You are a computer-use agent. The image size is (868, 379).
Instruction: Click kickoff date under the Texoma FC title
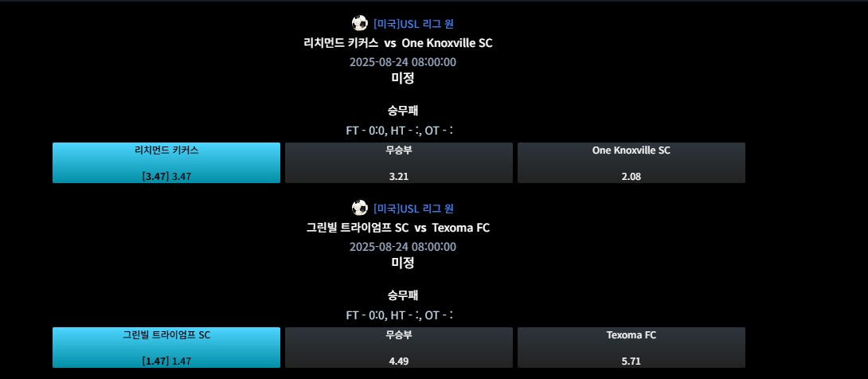point(402,247)
